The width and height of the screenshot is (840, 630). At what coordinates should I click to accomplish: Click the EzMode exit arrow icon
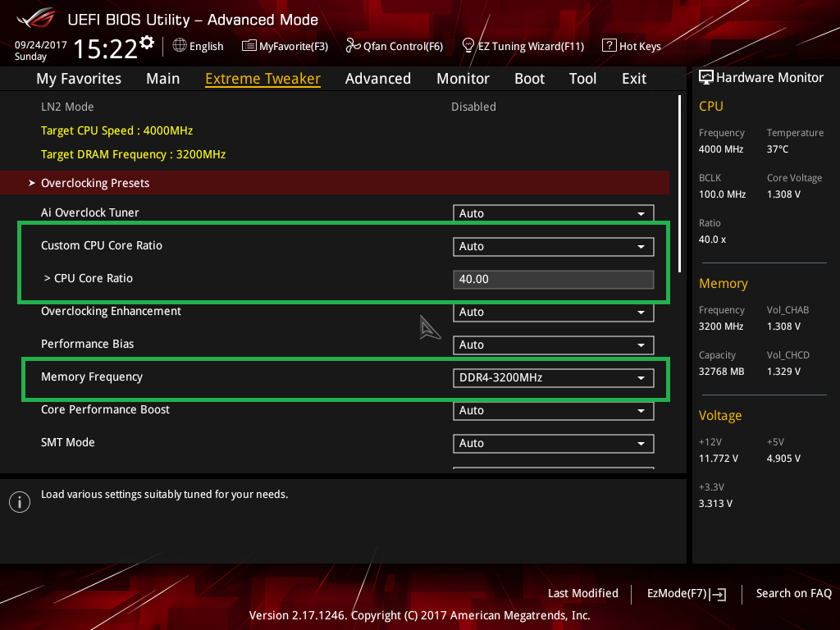click(x=718, y=594)
